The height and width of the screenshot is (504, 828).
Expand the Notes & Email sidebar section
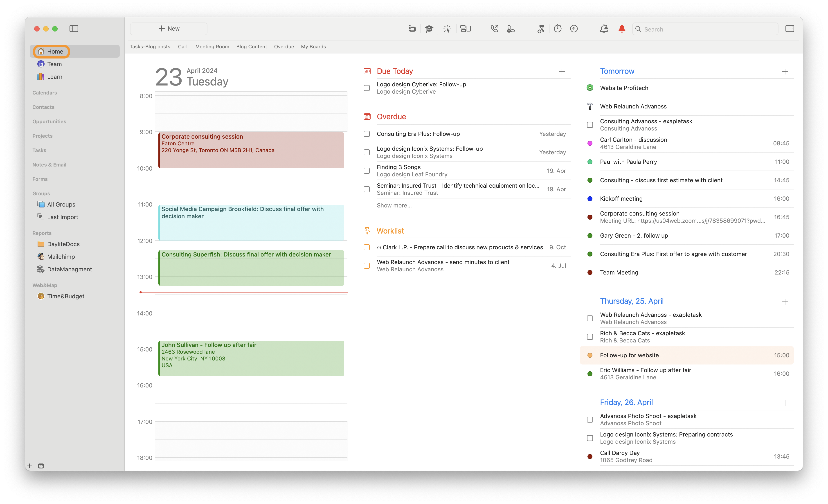(49, 165)
